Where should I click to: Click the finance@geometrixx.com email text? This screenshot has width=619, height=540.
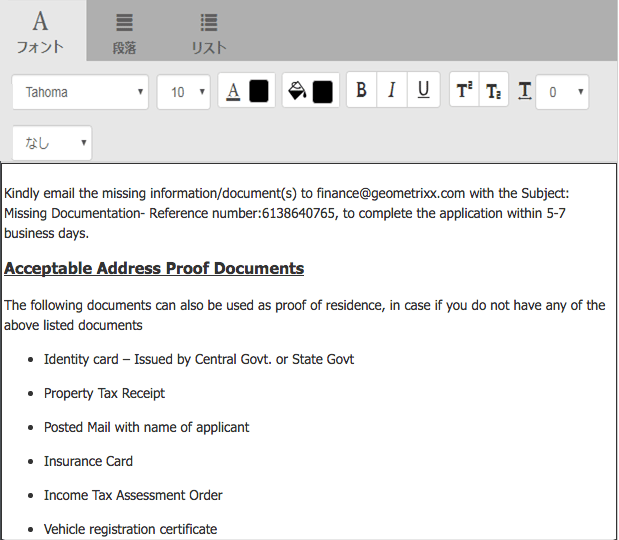(x=391, y=193)
